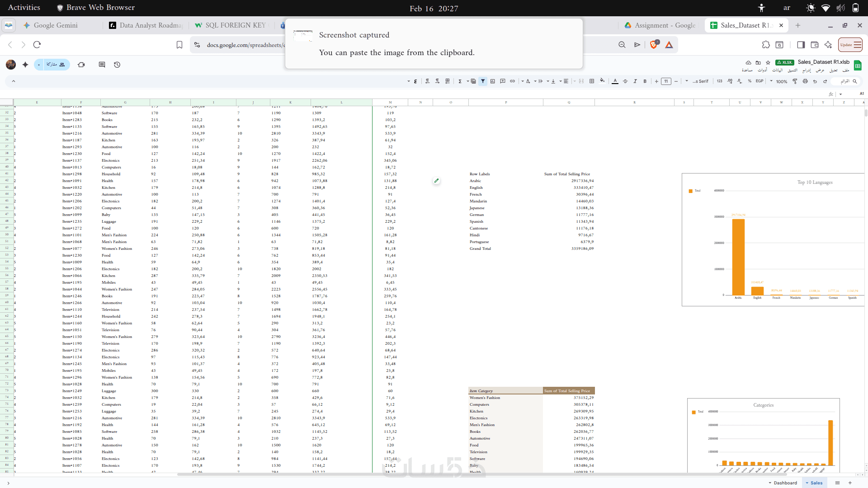Click the insert chart icon
The width and height of the screenshot is (868, 488).
click(493, 81)
